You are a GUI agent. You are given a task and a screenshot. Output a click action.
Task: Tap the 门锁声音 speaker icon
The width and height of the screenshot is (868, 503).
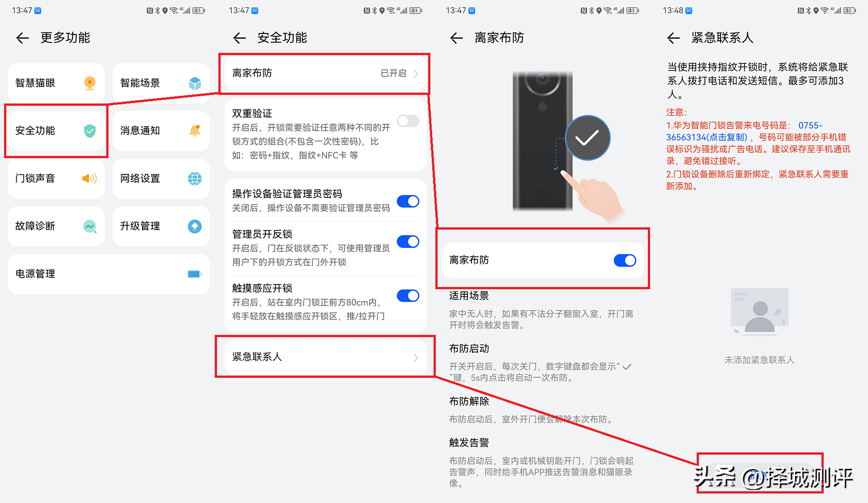[90, 179]
